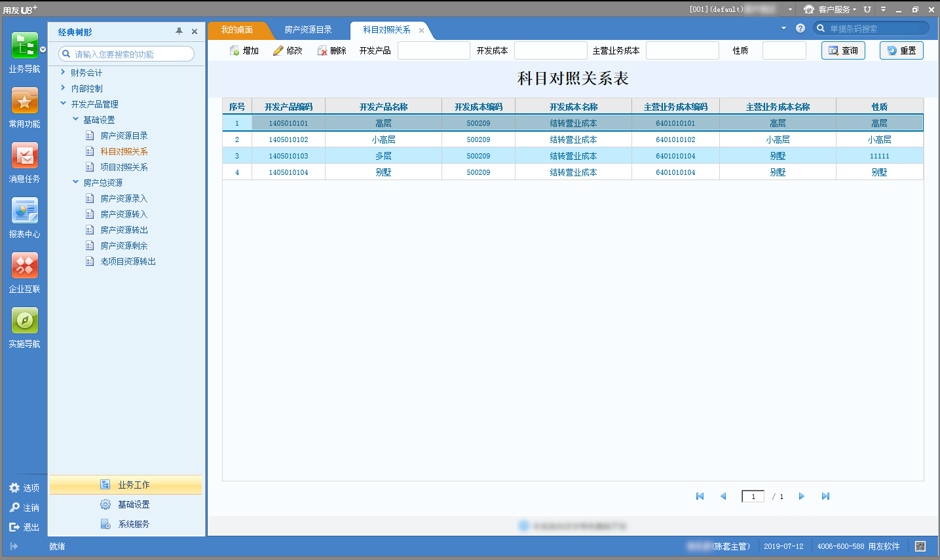Viewport: 940px width, 560px height.
Task: Click the help question mark icon
Action: (800, 28)
